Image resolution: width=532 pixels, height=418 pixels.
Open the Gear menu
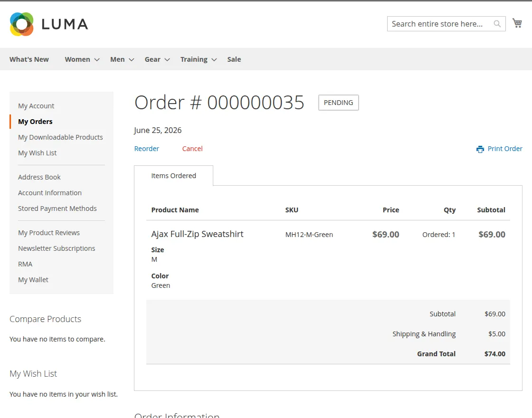coord(152,59)
